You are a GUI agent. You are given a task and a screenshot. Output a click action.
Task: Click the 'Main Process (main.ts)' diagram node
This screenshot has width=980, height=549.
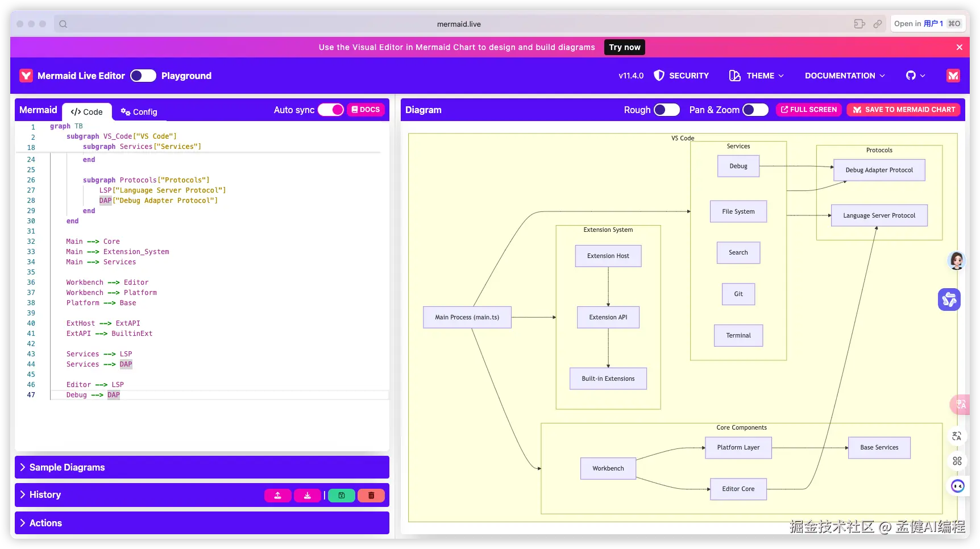click(467, 317)
